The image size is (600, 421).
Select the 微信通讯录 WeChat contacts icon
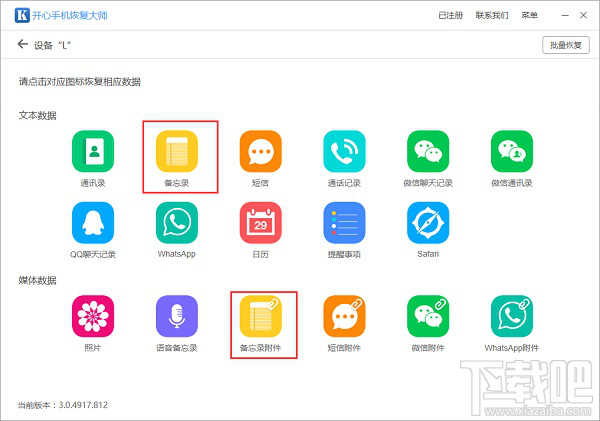click(512, 151)
